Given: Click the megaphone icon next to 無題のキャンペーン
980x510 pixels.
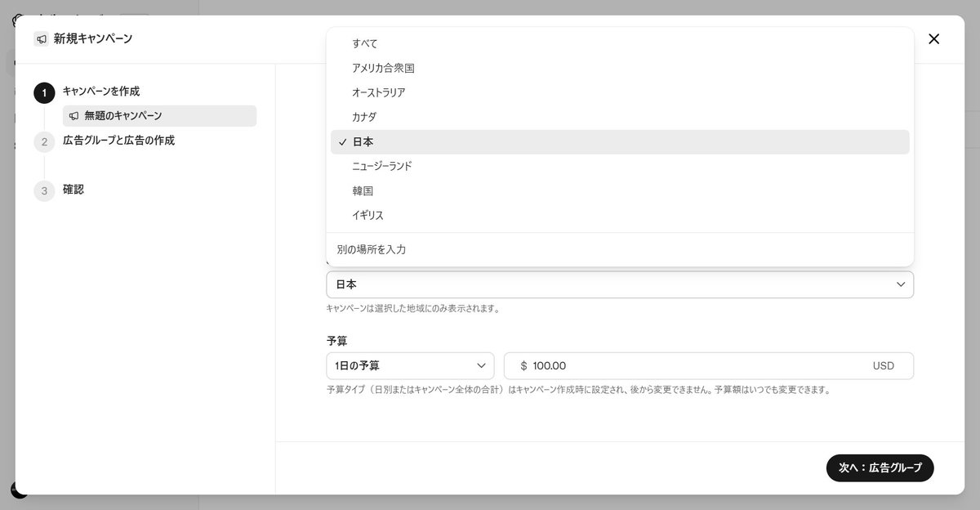Looking at the screenshot, I should pos(74,116).
